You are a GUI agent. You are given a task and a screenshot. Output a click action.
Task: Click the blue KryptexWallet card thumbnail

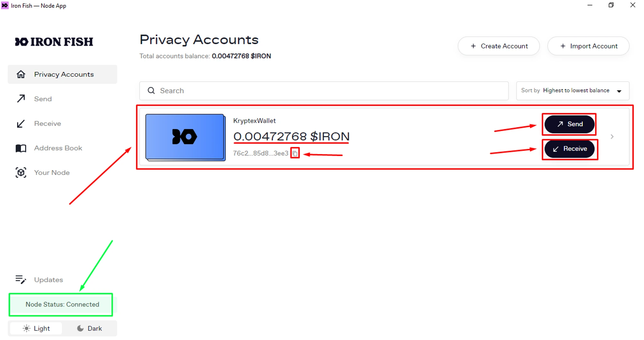point(185,137)
